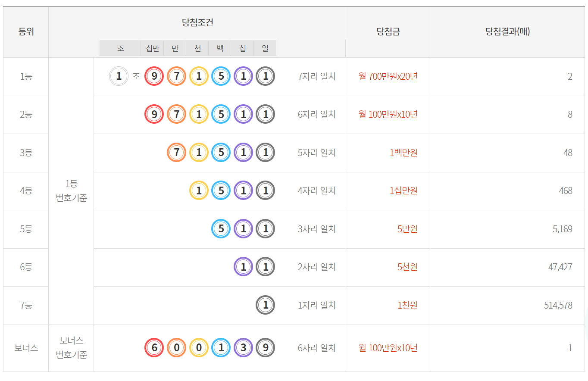
Task: Click the 당첨금 column header
Action: (388, 32)
